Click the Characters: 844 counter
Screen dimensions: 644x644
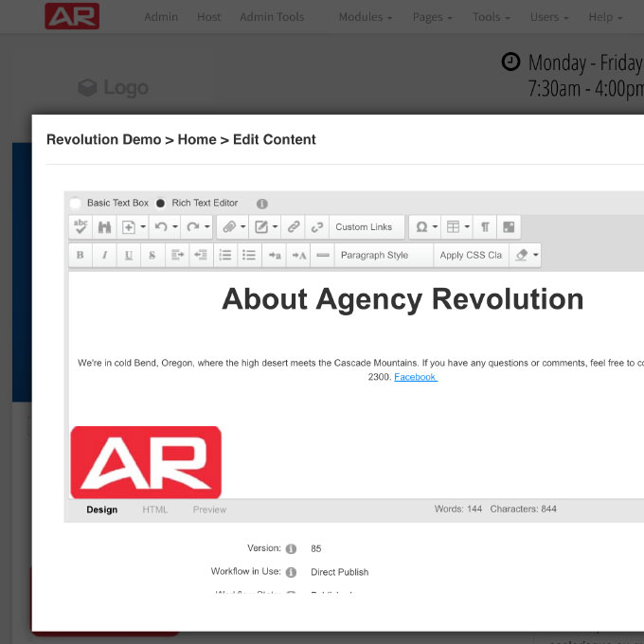click(523, 509)
